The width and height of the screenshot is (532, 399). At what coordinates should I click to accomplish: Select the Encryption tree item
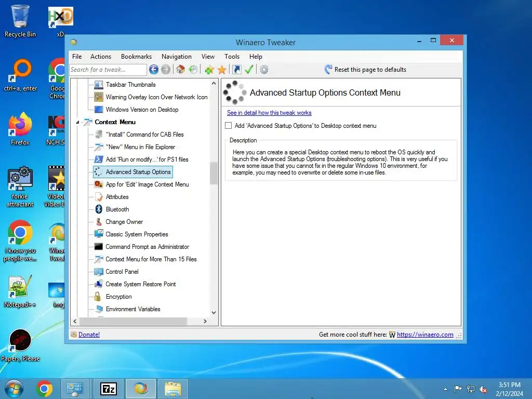[x=118, y=297]
